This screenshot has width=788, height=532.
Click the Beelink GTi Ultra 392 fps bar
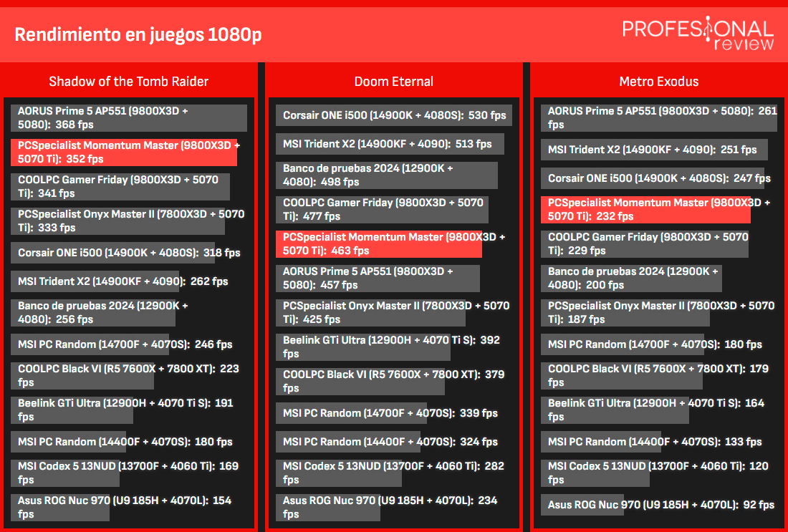pos(363,347)
